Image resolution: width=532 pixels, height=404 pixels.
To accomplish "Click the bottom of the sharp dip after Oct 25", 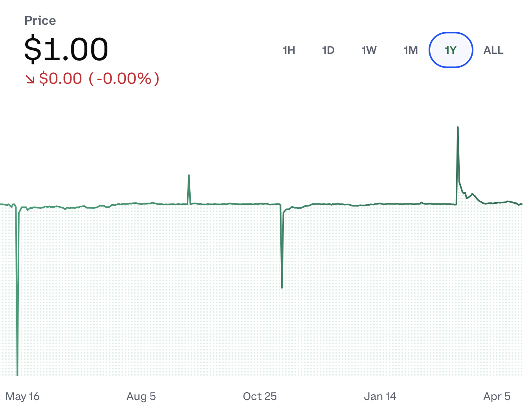I will click(x=282, y=288).
